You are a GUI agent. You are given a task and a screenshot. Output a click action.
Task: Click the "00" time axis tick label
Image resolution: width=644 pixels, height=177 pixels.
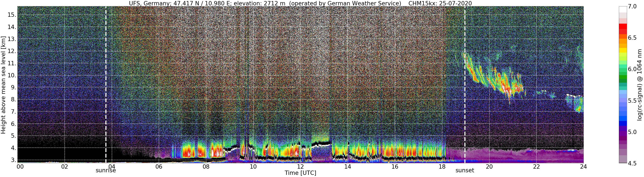point(20,167)
